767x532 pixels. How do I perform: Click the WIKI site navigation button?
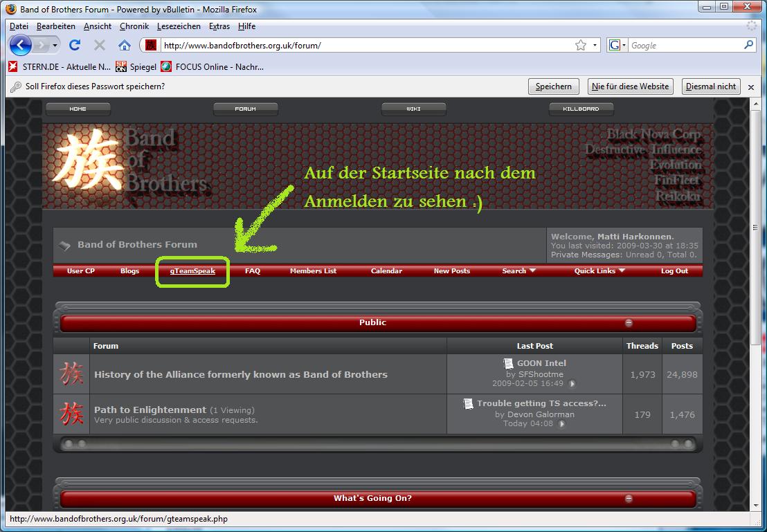coord(413,109)
